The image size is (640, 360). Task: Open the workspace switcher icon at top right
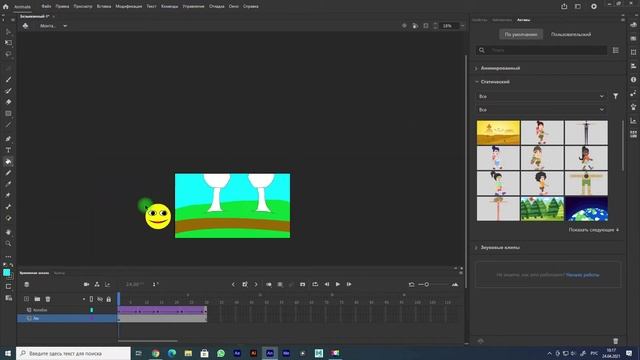pyautogui.click(x=578, y=7)
